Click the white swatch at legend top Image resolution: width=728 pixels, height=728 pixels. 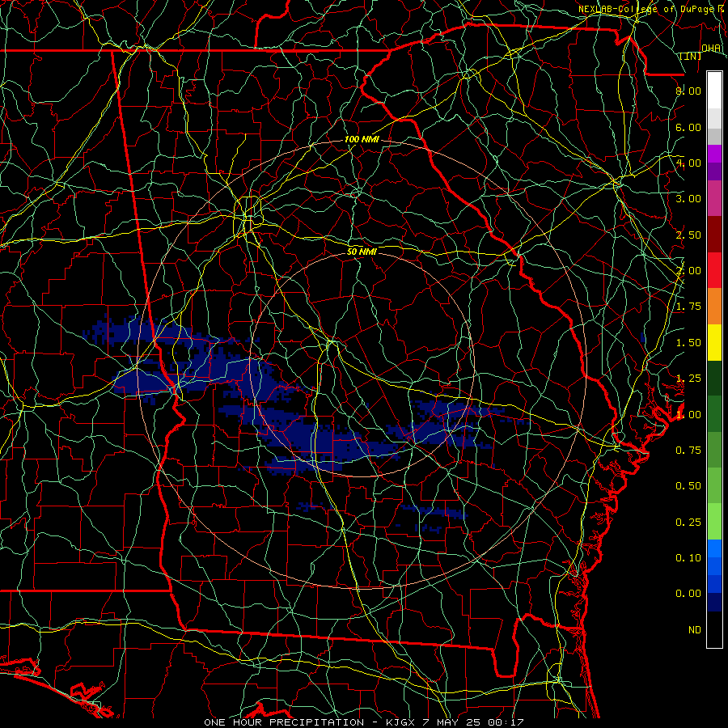coord(714,91)
